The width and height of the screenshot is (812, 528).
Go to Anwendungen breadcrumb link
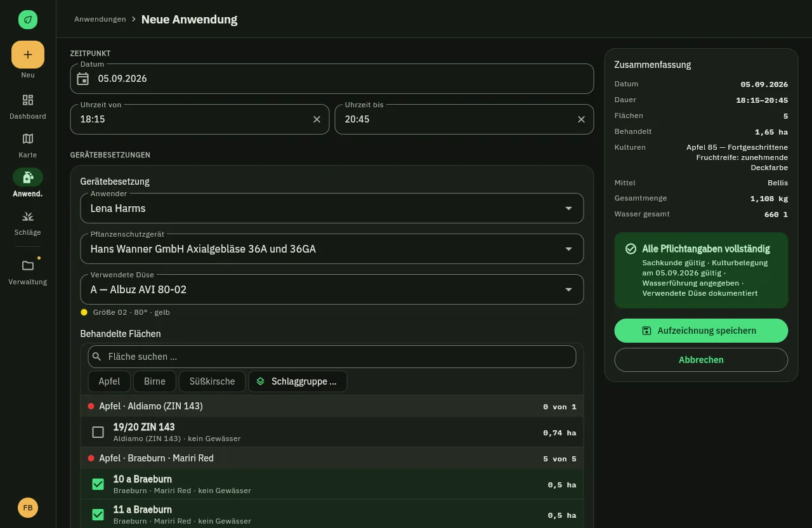click(100, 19)
